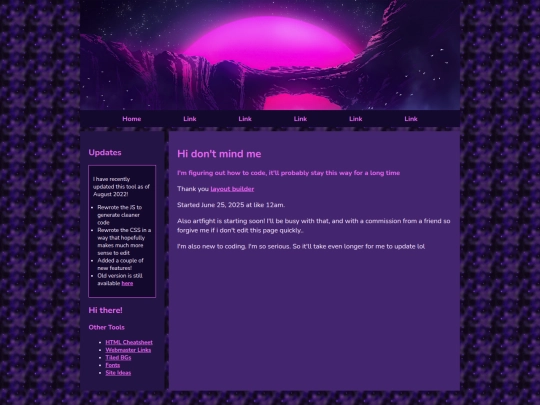
Task: Click the 'Hi there!' sidebar heading
Action: tap(105, 310)
